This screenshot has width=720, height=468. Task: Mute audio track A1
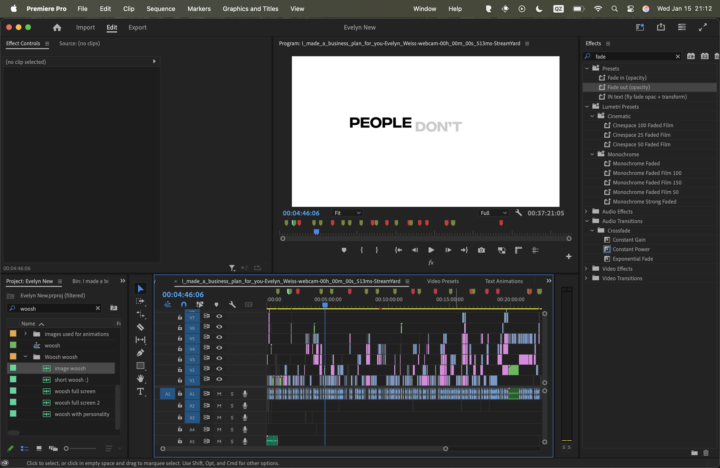(219, 394)
